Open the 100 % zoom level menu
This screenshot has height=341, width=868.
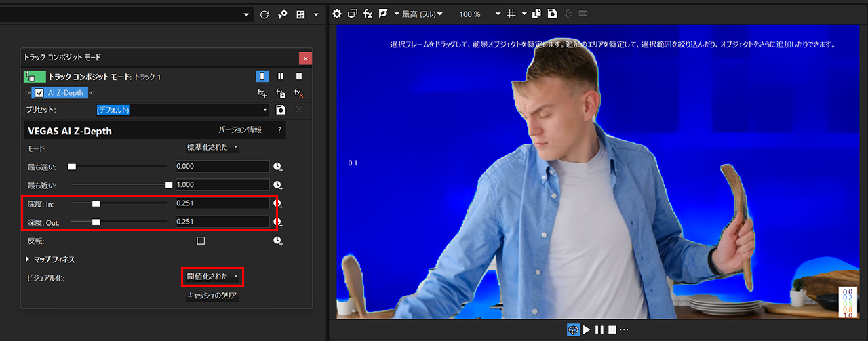(498, 14)
